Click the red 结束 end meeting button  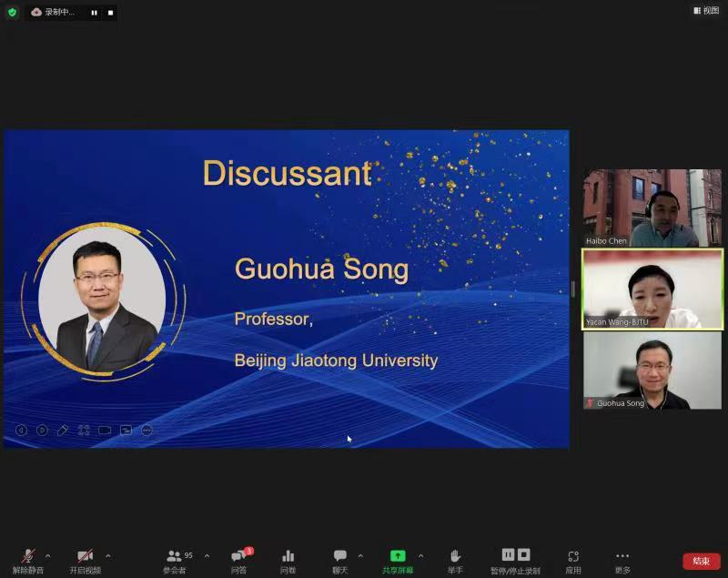(701, 561)
